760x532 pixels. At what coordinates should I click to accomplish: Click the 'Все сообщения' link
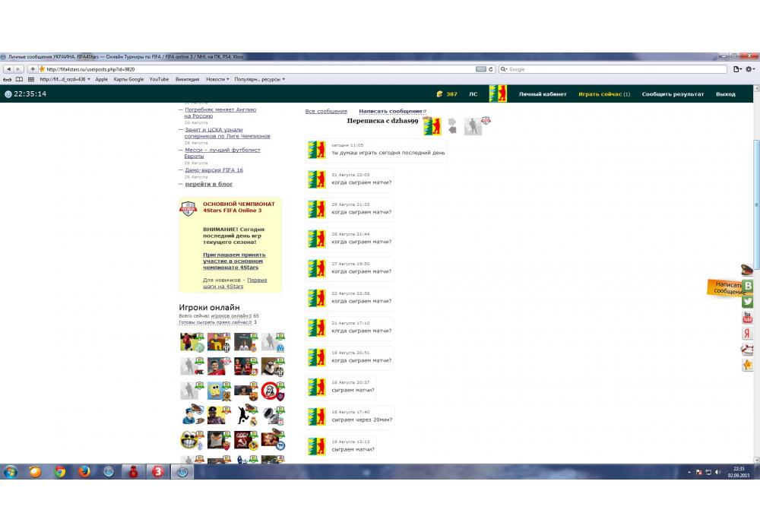click(x=326, y=112)
